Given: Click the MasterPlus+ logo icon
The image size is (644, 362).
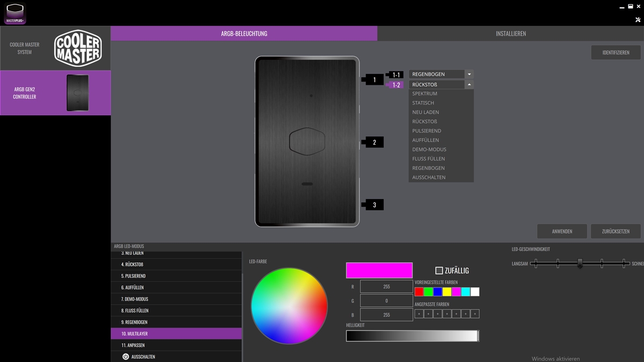Looking at the screenshot, I should click(15, 14).
